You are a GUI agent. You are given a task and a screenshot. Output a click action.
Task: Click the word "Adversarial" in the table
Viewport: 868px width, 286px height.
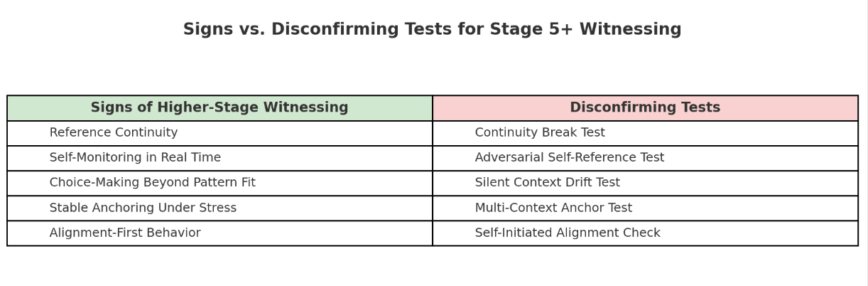[507, 158]
